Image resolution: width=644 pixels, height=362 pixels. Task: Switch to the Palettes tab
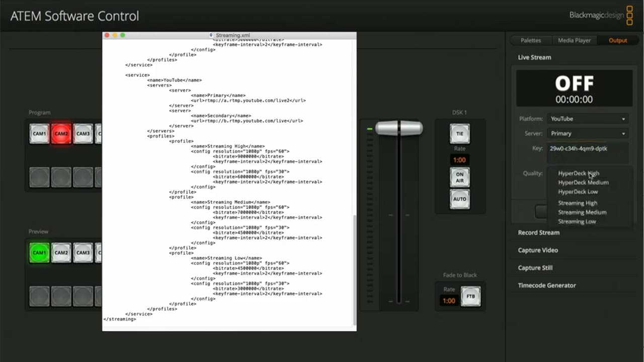(x=531, y=40)
